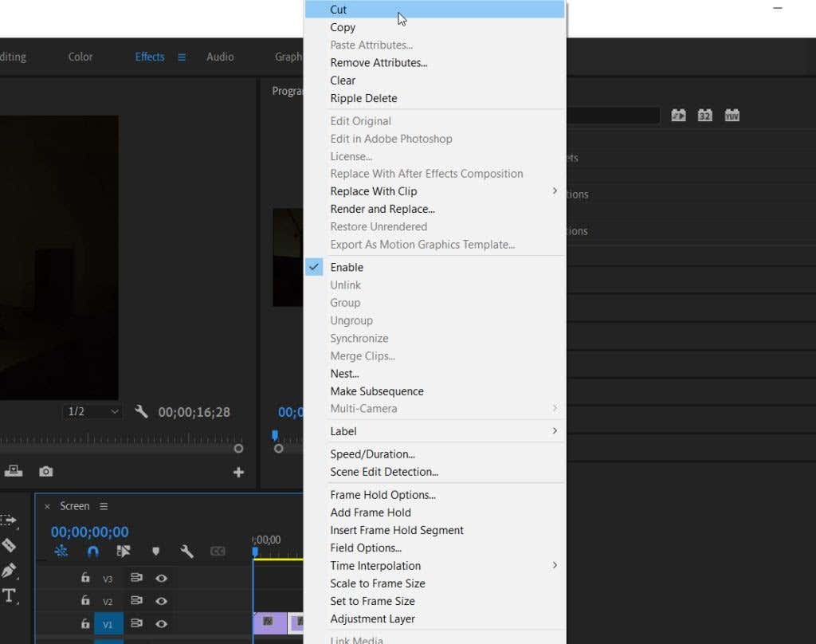Hide track V3 output with eye icon

click(x=161, y=579)
